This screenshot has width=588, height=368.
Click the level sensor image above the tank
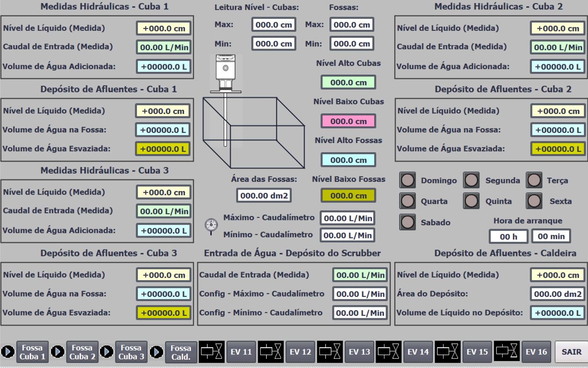pos(226,73)
